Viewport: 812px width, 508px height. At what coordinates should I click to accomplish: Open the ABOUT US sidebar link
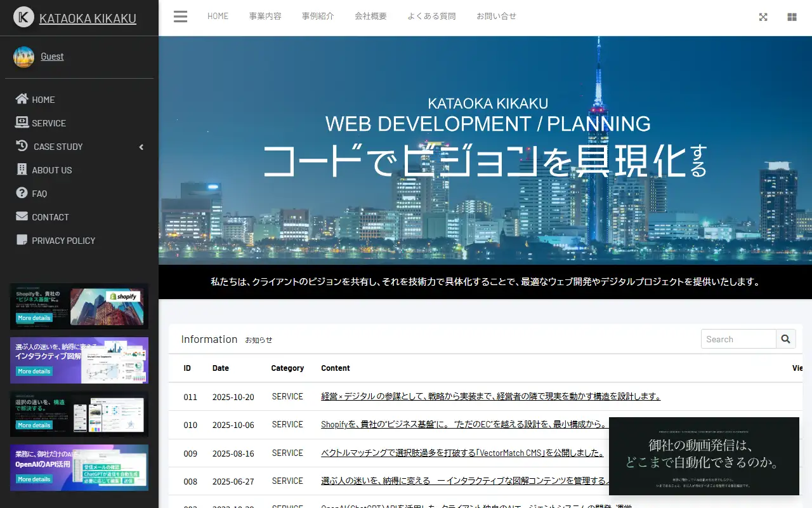pos(52,170)
